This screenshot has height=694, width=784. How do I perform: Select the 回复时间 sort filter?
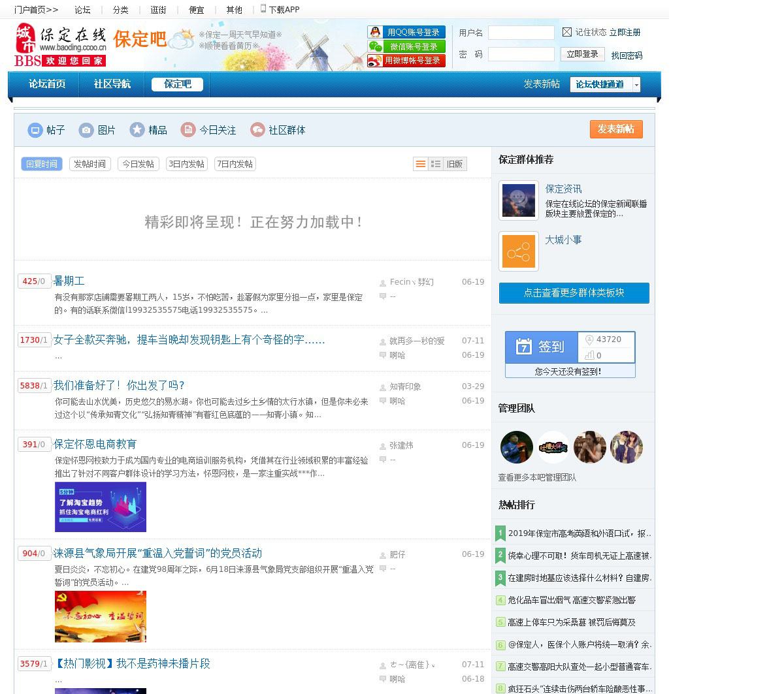[x=42, y=164]
